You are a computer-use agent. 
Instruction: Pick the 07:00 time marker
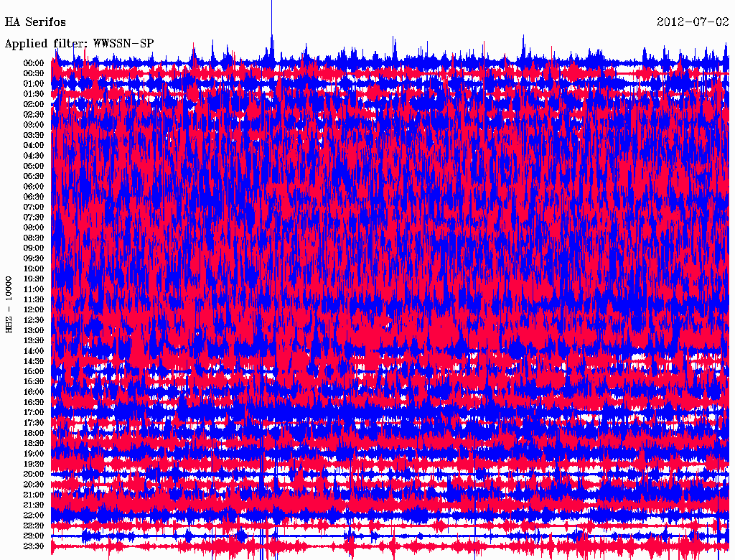(x=34, y=207)
